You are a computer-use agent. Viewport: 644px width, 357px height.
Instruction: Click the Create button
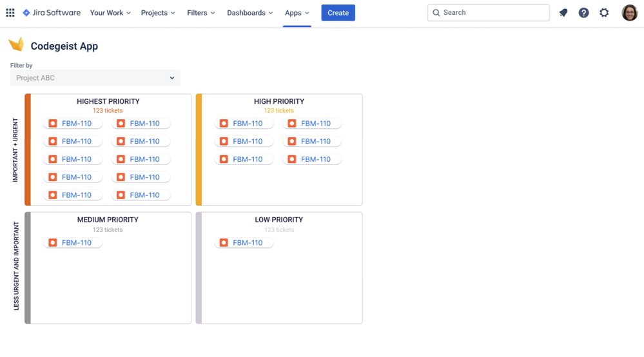click(338, 13)
